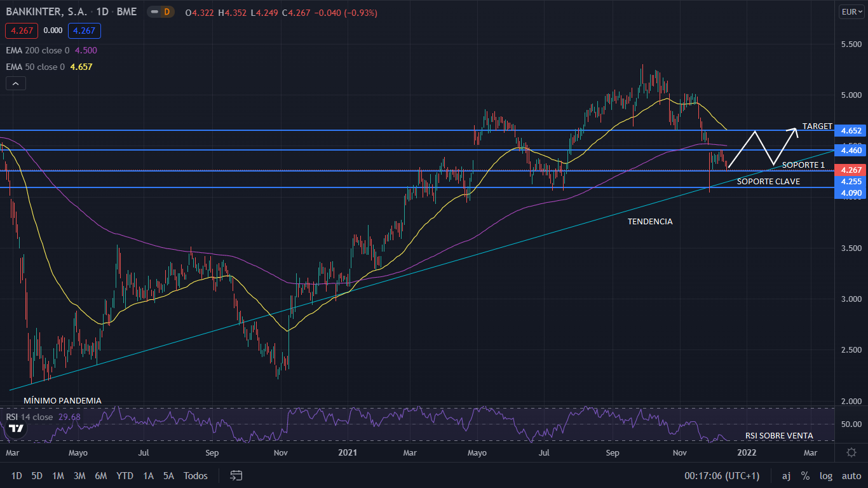This screenshot has width=868, height=488.
Task: Collapse the indicator legend with the arrow
Action: coord(16,83)
